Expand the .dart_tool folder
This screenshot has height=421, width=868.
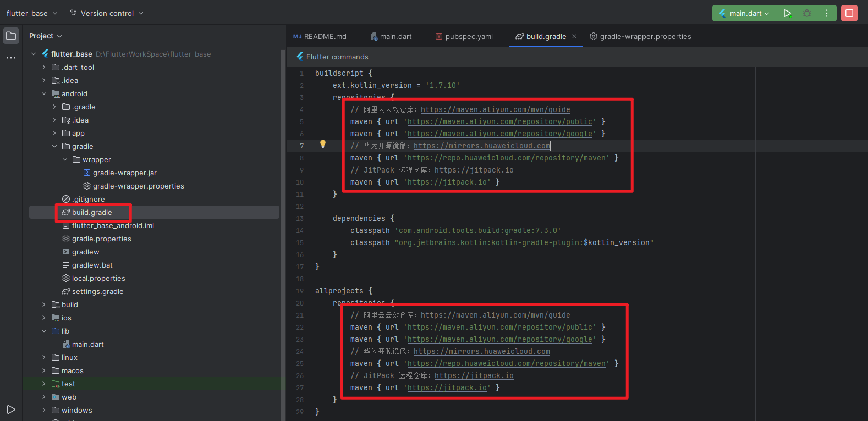coord(44,67)
